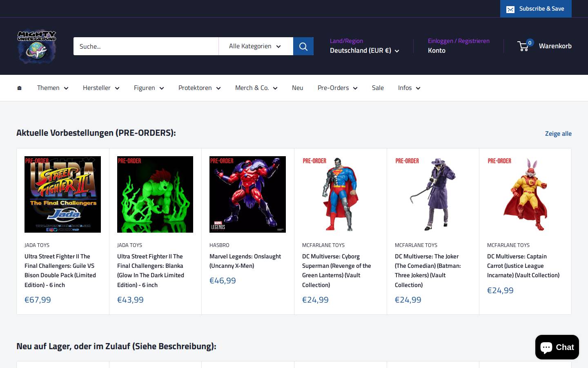Open Guile VS Bison Double Pack title

[x=60, y=271]
